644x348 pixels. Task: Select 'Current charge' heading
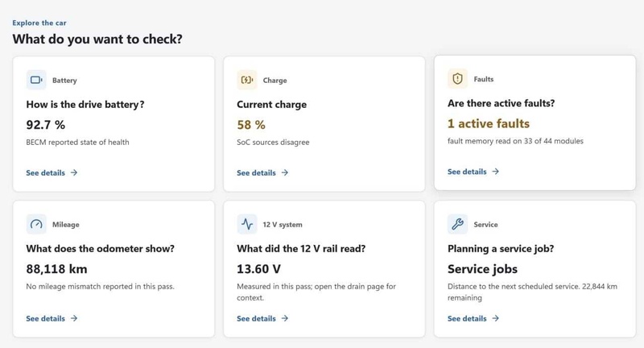coord(271,105)
